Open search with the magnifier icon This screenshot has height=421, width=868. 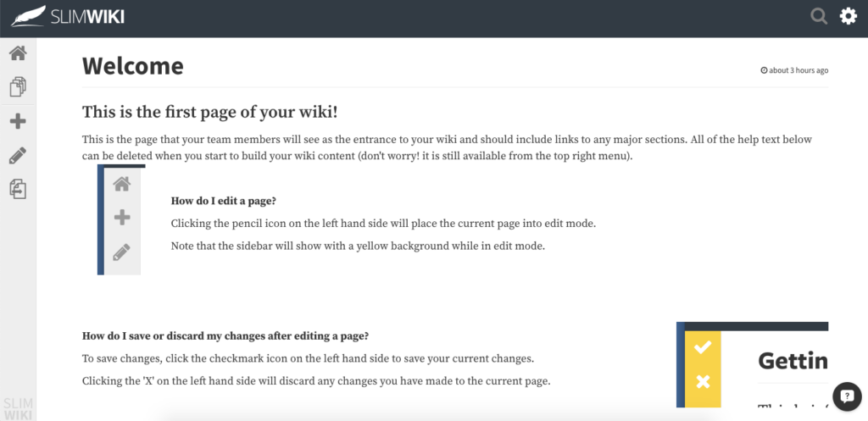coord(819,17)
